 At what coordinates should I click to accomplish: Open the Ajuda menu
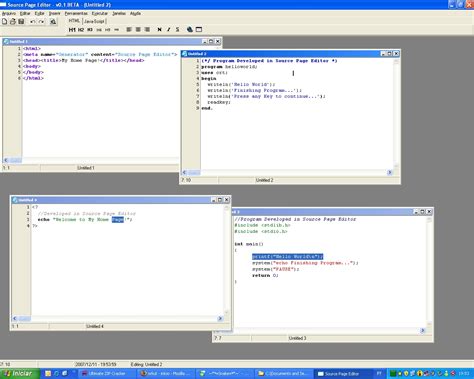tap(135, 13)
